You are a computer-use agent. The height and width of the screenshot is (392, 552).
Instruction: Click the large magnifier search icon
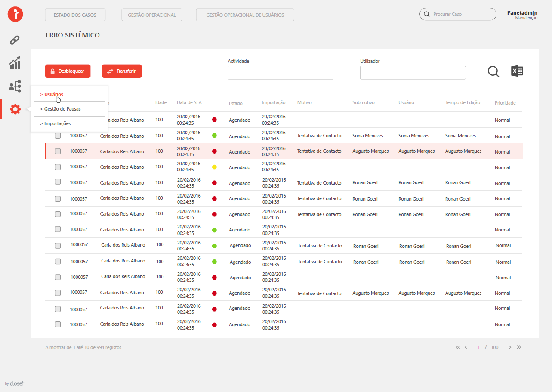pyautogui.click(x=493, y=72)
